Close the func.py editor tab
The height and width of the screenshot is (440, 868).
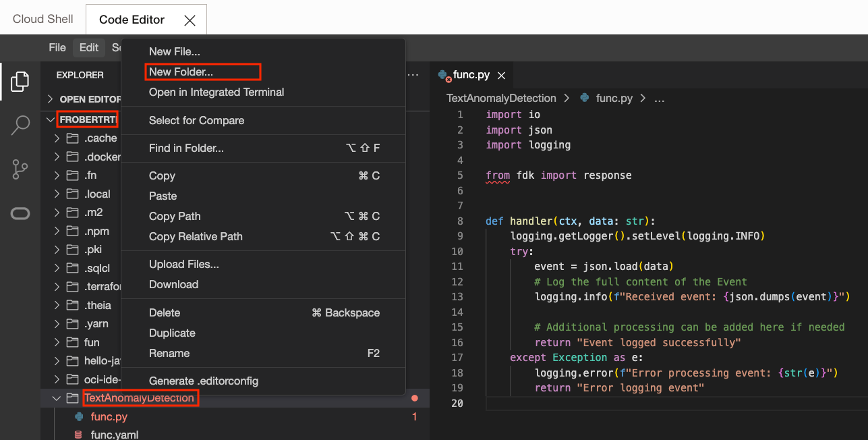[x=502, y=76]
